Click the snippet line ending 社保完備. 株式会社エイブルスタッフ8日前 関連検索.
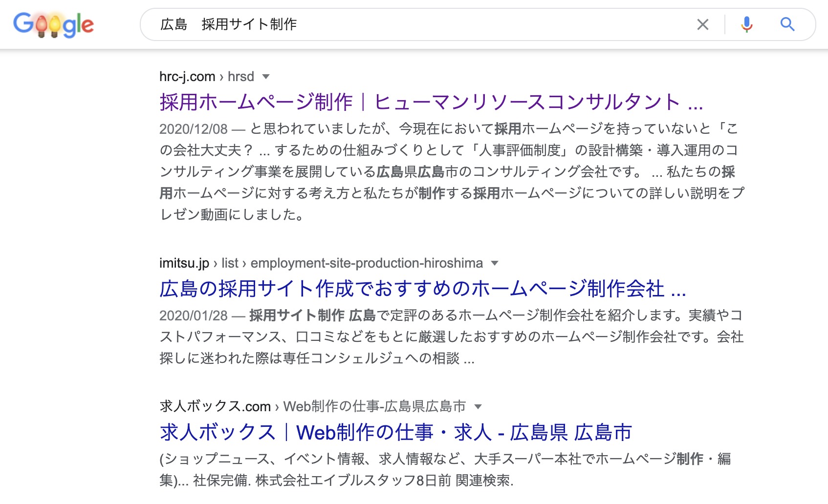The width and height of the screenshot is (828, 504). point(337,481)
